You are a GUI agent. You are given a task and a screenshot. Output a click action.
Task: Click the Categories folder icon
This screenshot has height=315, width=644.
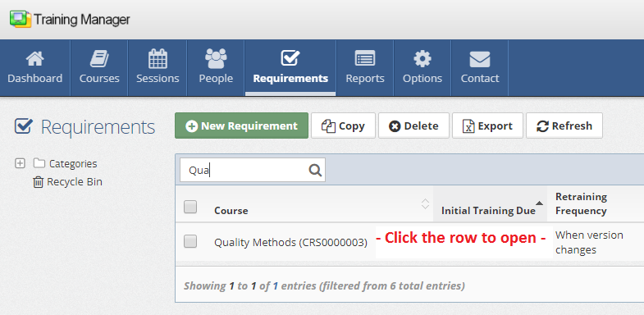click(39, 163)
